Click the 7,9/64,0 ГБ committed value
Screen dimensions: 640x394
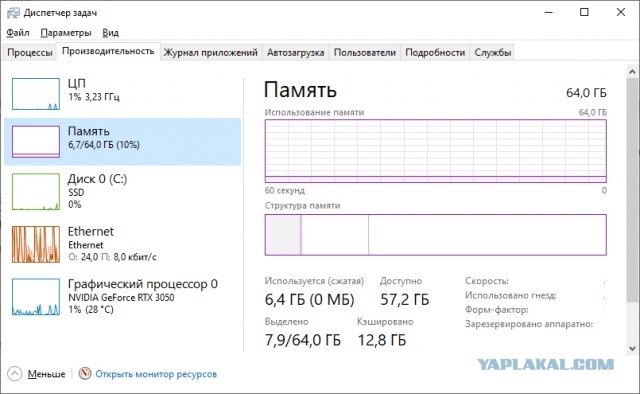tap(302, 340)
